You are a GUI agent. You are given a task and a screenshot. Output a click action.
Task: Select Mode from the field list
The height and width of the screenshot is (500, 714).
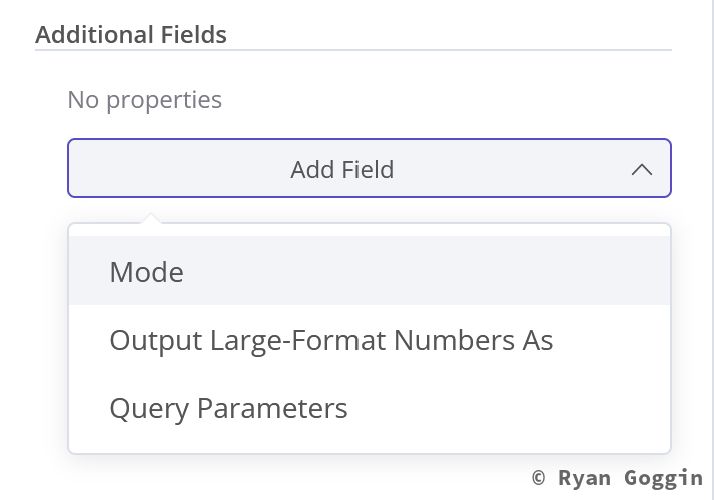pyautogui.click(x=147, y=272)
